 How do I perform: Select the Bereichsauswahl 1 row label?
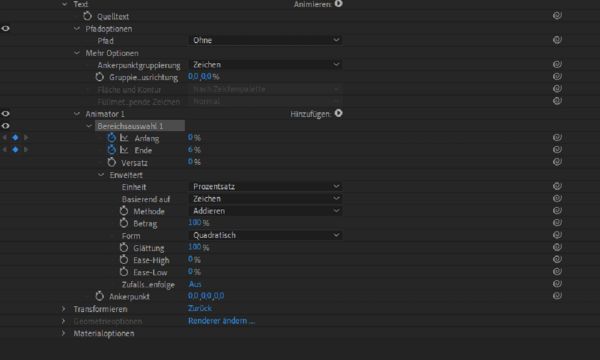click(130, 126)
